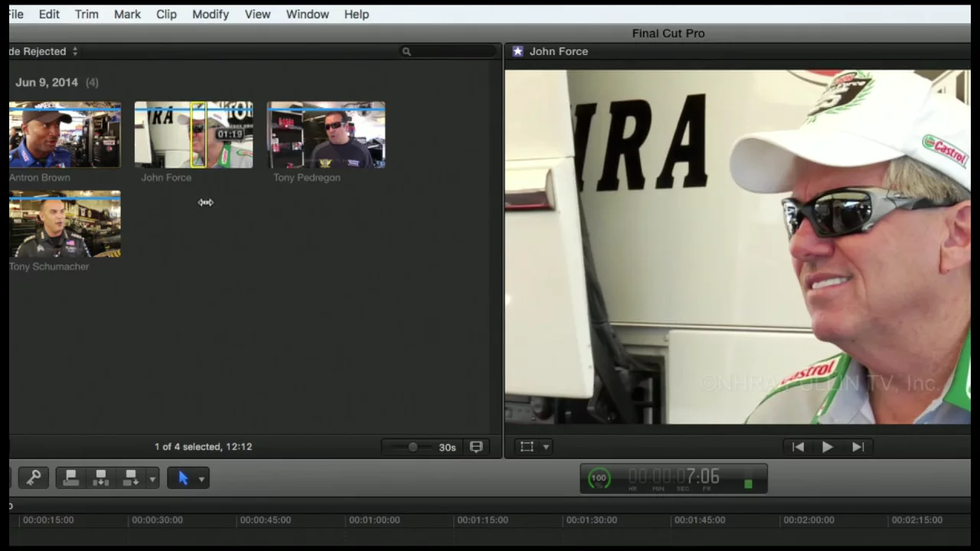Image resolution: width=980 pixels, height=551 pixels.
Task: Append selected clip to storyline
Action: (x=130, y=478)
